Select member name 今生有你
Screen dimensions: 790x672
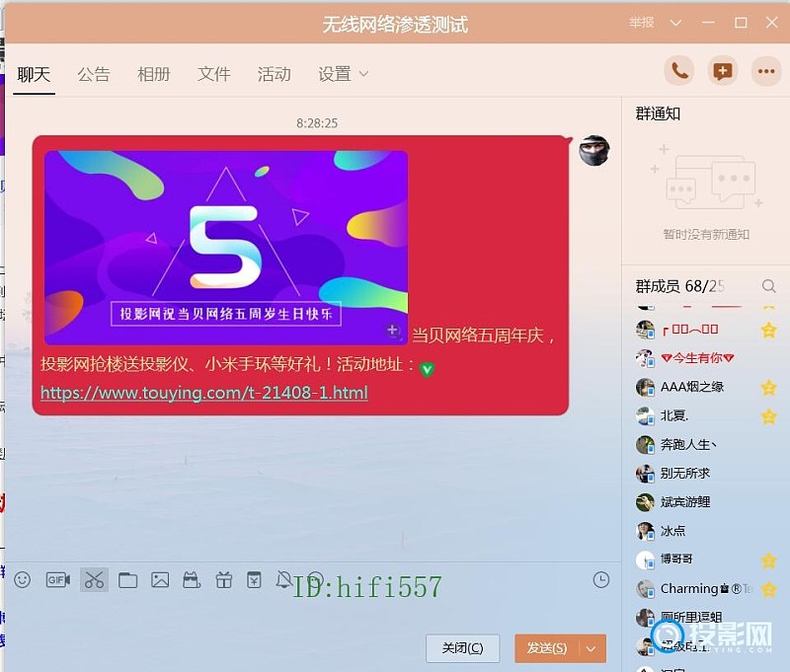coord(697,358)
